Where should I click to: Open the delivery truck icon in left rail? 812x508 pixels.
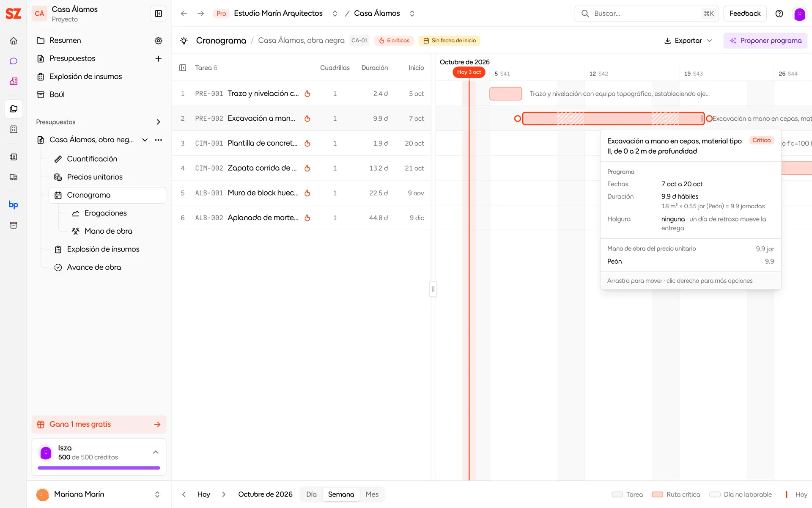14,177
